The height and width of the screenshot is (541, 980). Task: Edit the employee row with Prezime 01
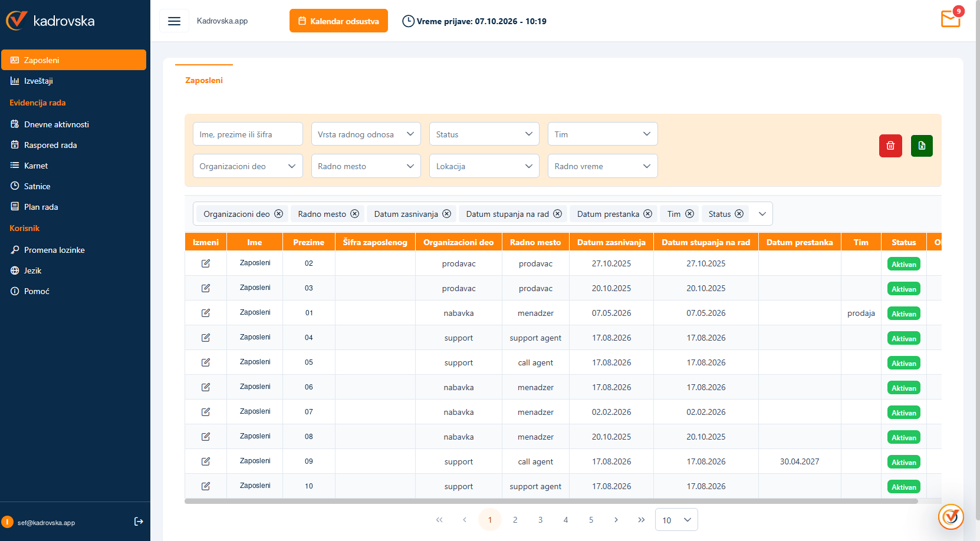(206, 313)
